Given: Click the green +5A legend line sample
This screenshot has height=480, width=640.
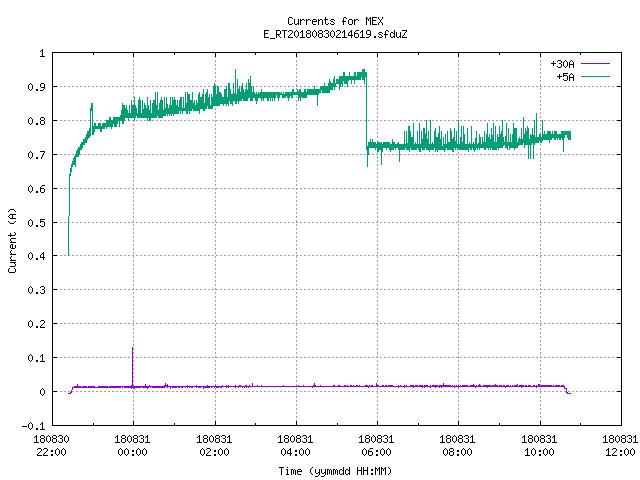Looking at the screenshot, I should click(595, 76).
